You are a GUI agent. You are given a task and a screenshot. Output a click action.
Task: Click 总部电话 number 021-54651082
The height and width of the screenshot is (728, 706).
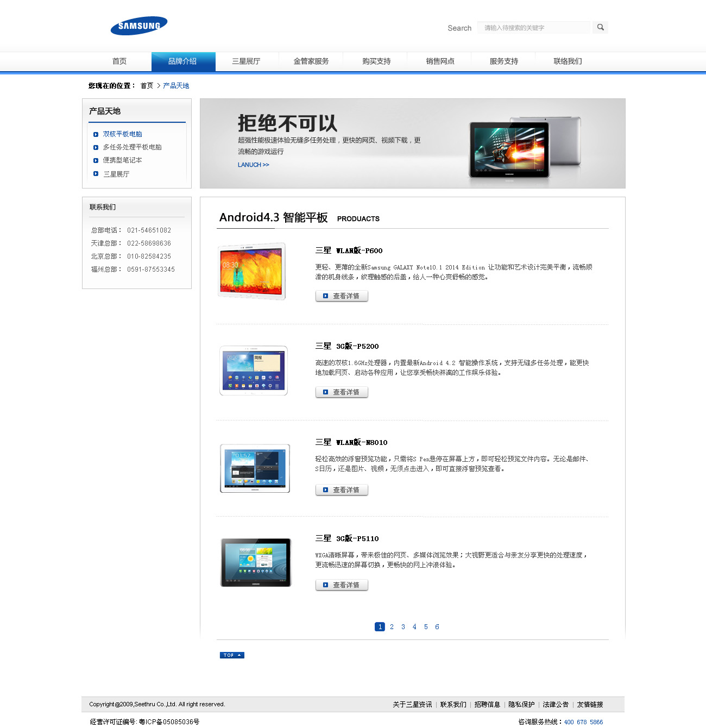pyautogui.click(x=149, y=230)
